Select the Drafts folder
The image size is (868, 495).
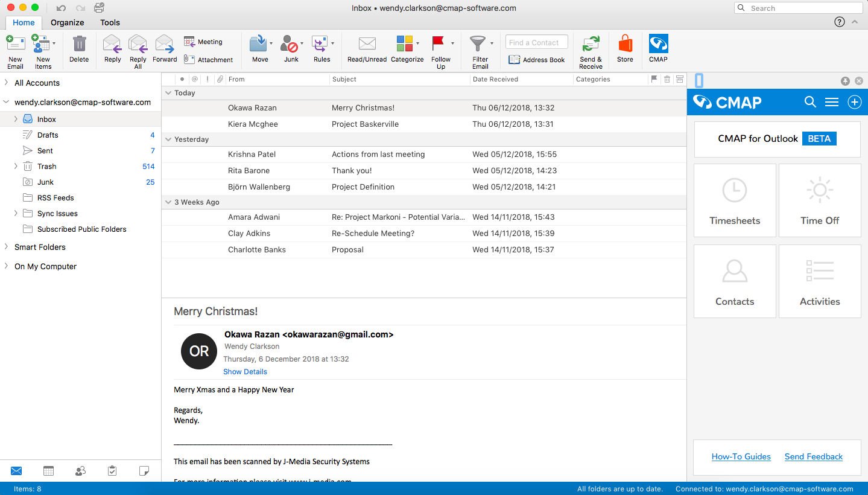pos(81,135)
